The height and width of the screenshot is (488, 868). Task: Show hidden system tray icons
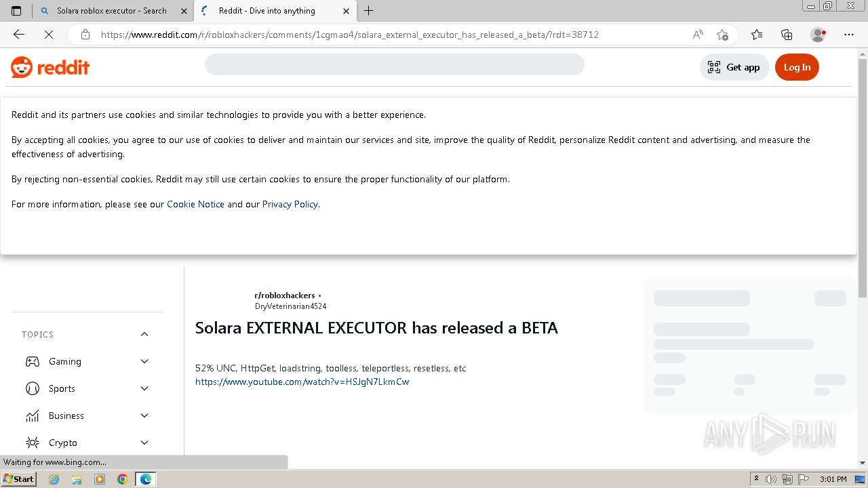[x=757, y=479]
